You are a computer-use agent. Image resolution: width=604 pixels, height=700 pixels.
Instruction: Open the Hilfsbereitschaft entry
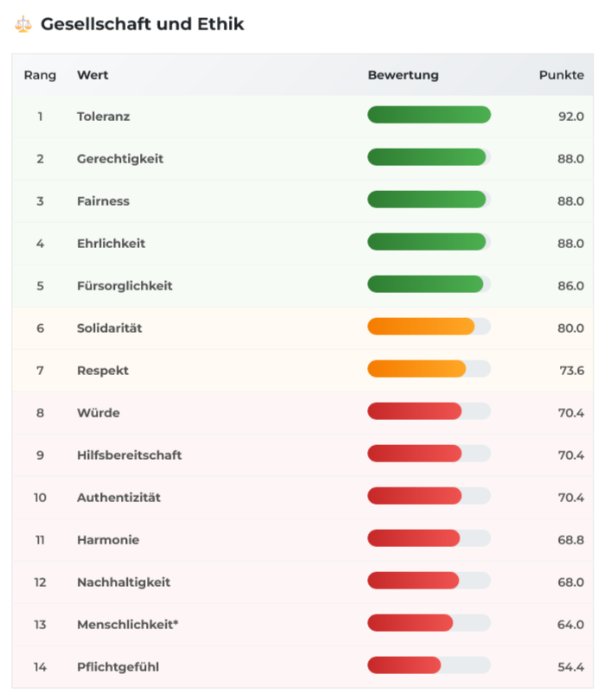click(x=129, y=455)
